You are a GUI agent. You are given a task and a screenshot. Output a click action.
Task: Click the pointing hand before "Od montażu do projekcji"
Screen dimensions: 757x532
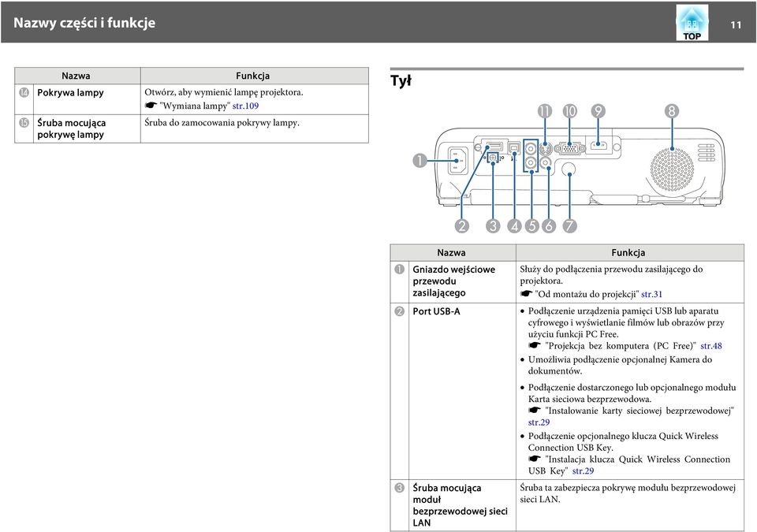pyautogui.click(x=526, y=293)
